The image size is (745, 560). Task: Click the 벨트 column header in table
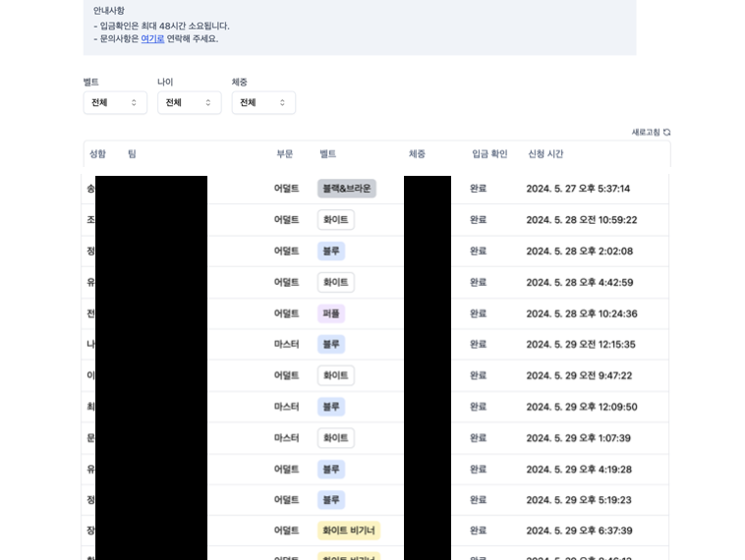click(328, 154)
